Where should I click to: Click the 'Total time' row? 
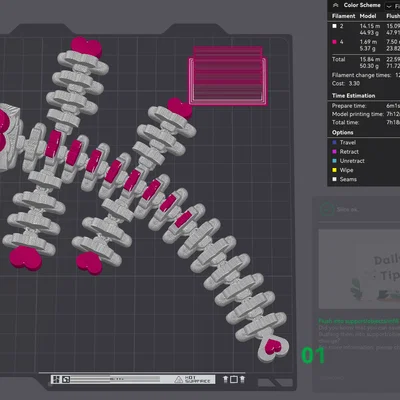[366, 122]
